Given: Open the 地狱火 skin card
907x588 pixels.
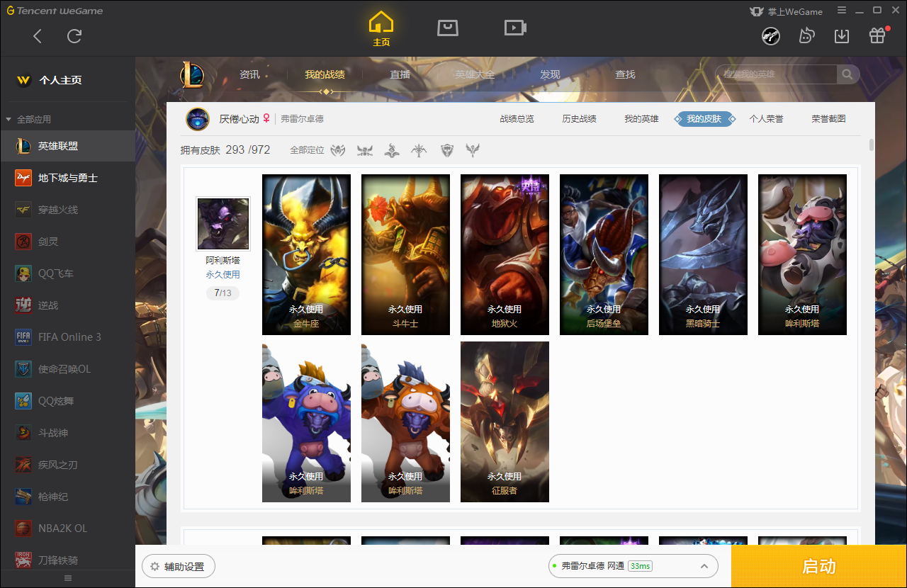Looking at the screenshot, I should click(x=505, y=255).
